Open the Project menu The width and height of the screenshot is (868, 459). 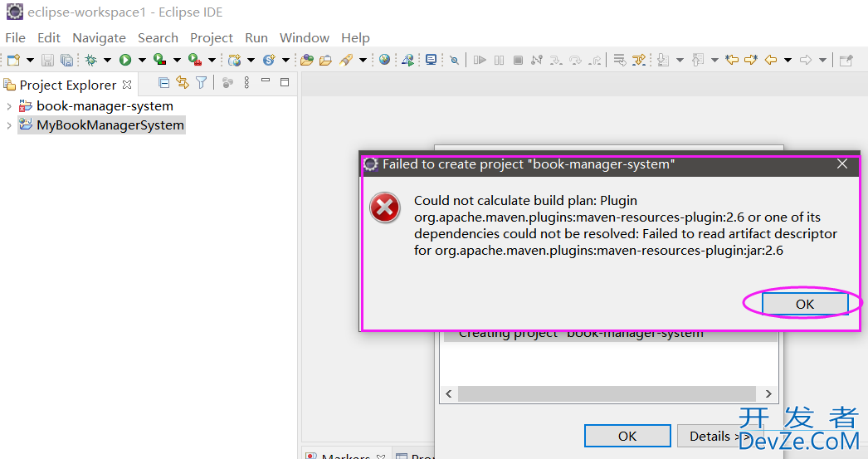[212, 37]
